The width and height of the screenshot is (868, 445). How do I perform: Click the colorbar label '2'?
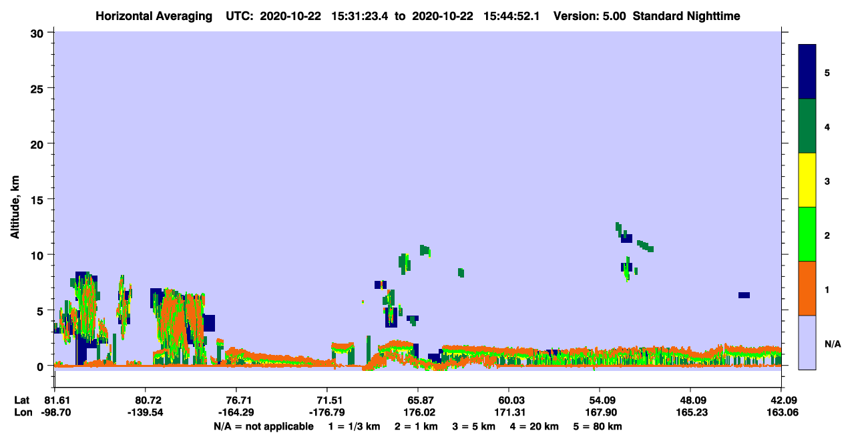827,235
